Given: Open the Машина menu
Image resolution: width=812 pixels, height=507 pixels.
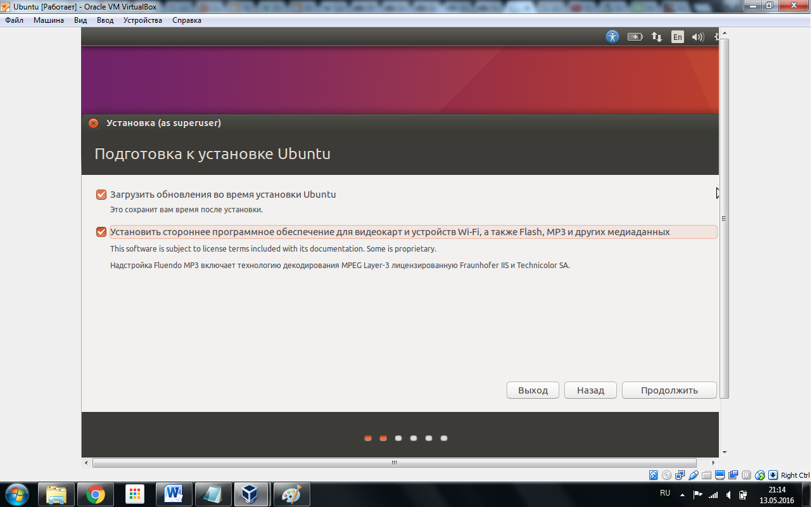Looking at the screenshot, I should (x=49, y=20).
